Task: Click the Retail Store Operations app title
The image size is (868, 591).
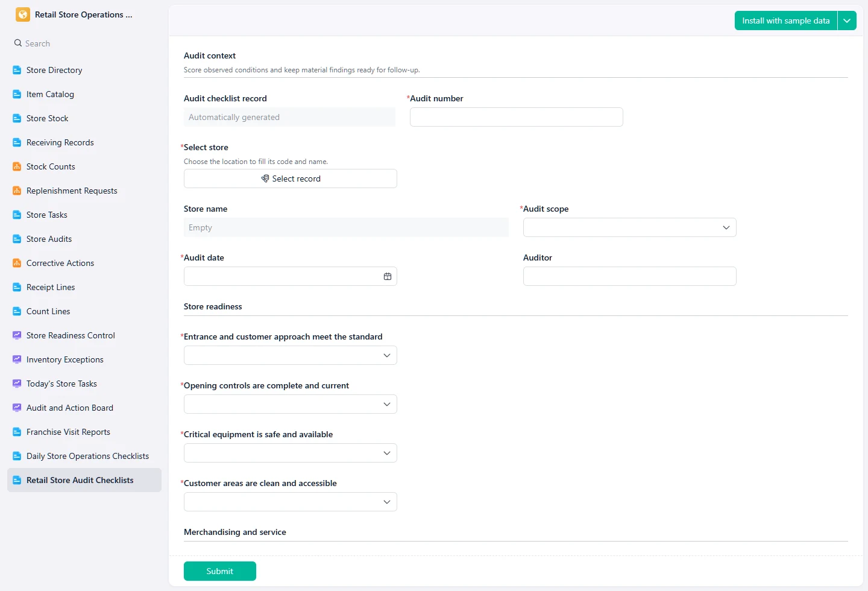Action: click(x=83, y=14)
